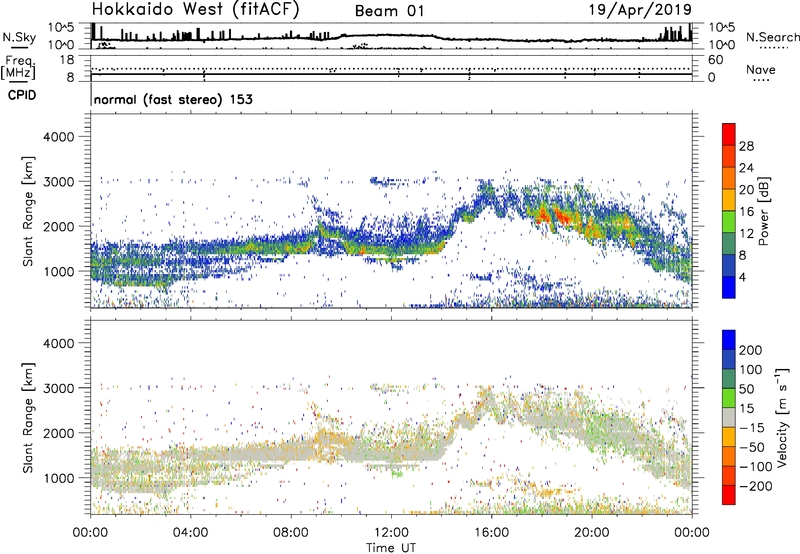800x554 pixels.
Task: Click the "-200" Velocity color bar label
Action: click(x=756, y=486)
